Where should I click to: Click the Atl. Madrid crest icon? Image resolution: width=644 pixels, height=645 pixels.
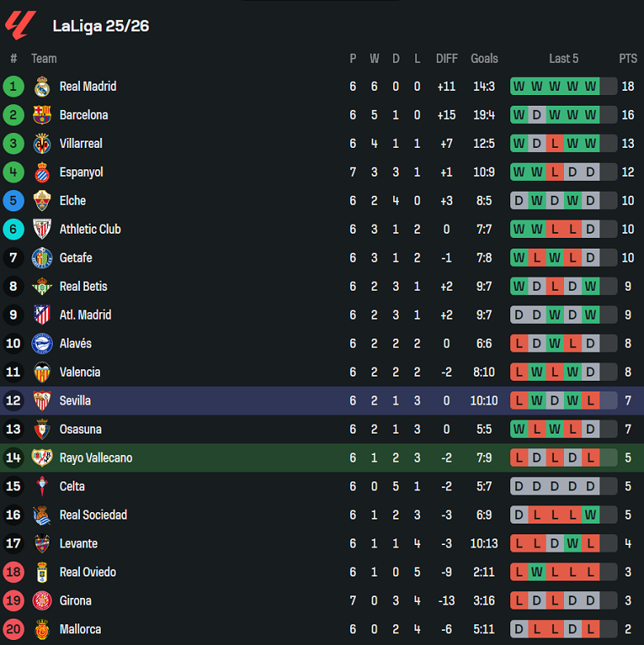[42, 315]
